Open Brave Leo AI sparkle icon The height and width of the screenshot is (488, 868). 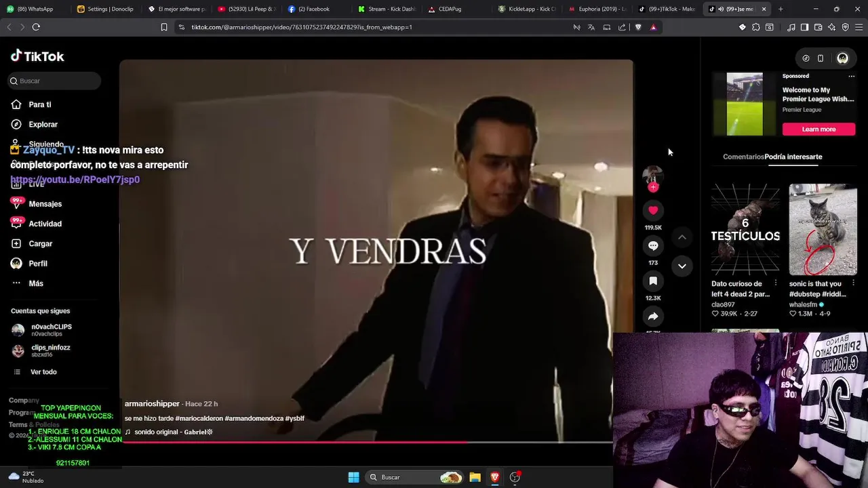831,27
